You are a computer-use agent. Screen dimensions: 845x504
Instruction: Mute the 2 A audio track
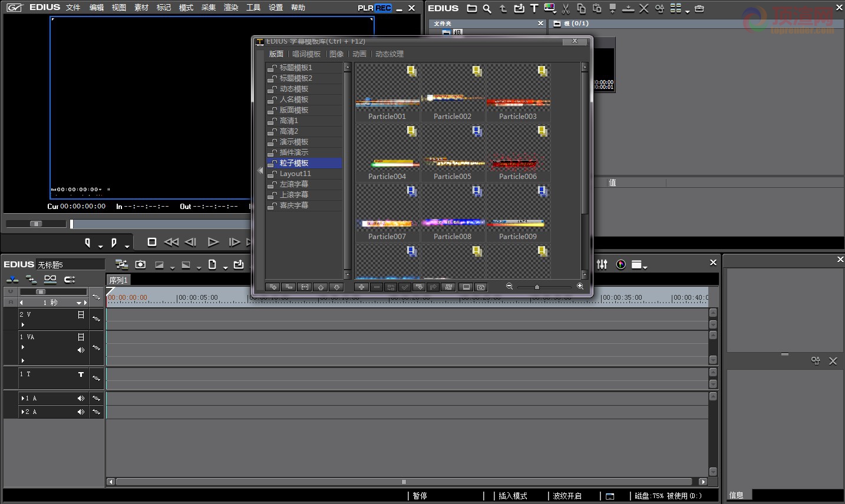tap(81, 412)
